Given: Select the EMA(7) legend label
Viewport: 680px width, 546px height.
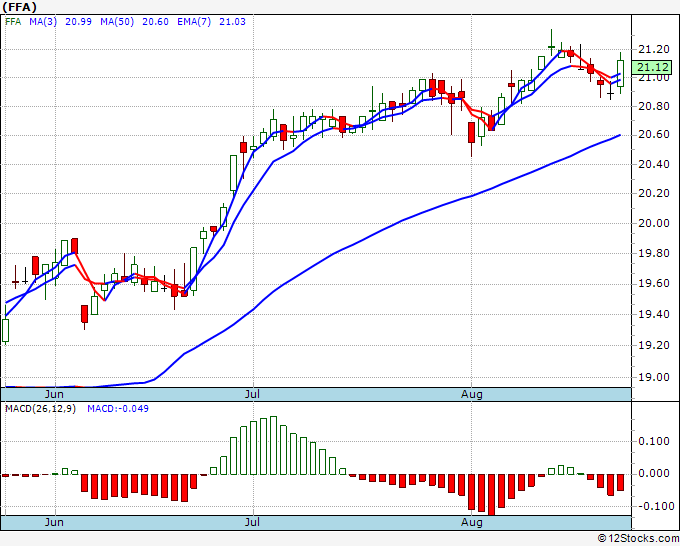Looking at the screenshot, I should pyautogui.click(x=194, y=22).
